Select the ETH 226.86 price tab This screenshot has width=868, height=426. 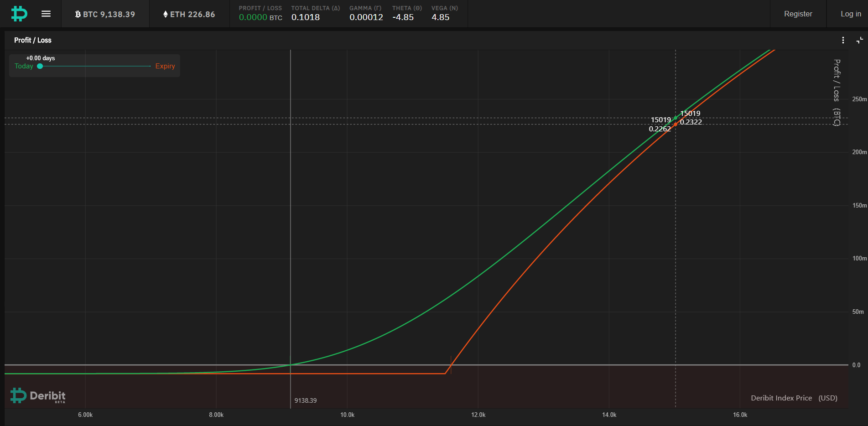189,14
